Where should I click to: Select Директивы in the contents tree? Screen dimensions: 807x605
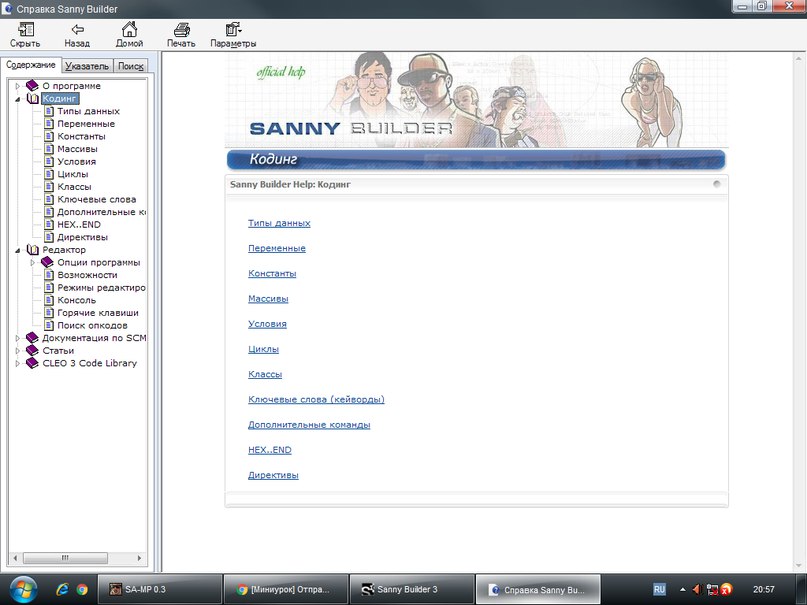(x=82, y=237)
